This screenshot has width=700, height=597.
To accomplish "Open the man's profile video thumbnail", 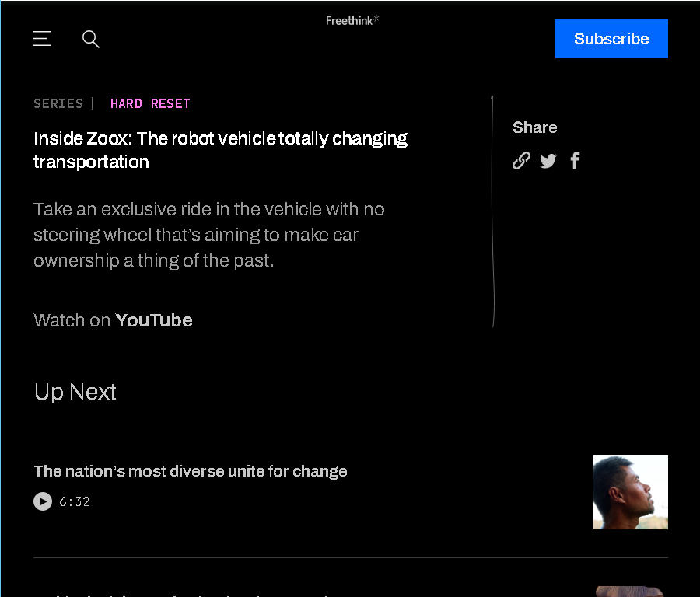I will click(x=630, y=492).
